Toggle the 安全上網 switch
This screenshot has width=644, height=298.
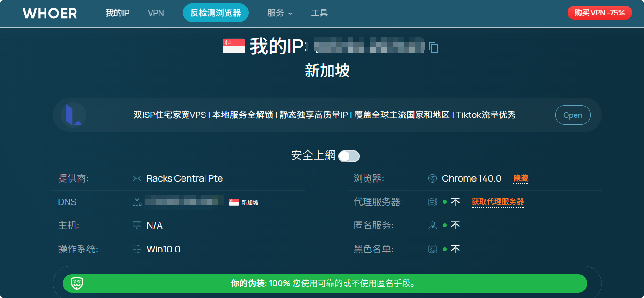click(349, 156)
